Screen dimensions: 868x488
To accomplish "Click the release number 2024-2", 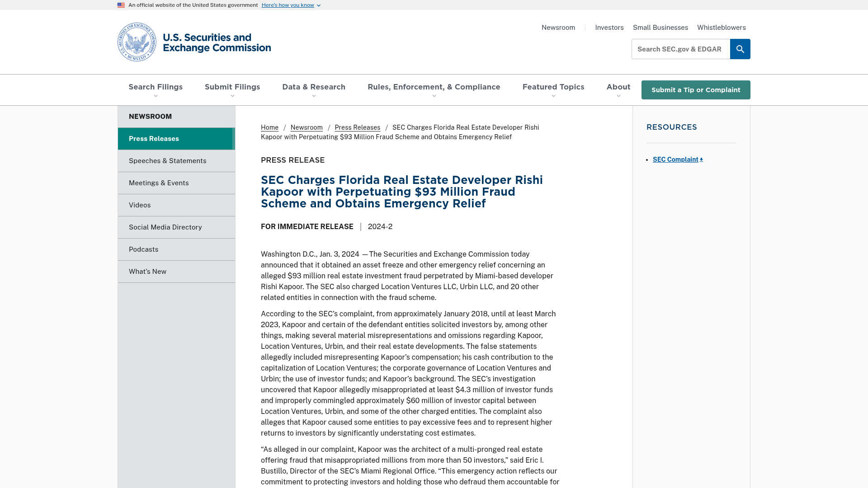I will (380, 227).
